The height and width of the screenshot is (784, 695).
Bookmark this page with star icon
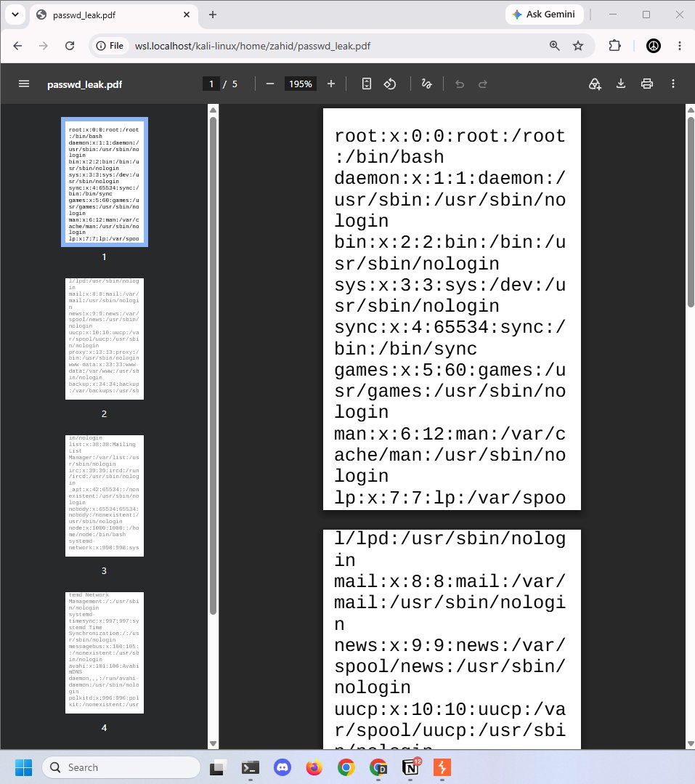(x=578, y=46)
